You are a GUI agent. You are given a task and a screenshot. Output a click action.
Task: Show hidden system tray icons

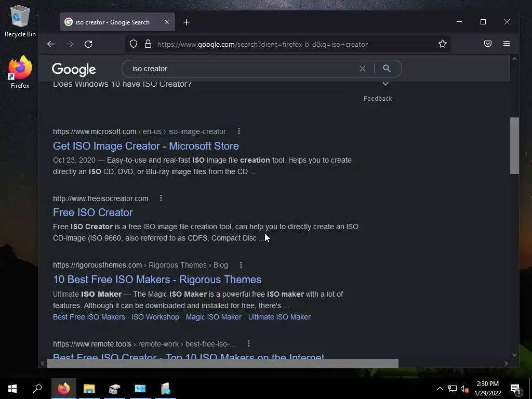[440, 389]
